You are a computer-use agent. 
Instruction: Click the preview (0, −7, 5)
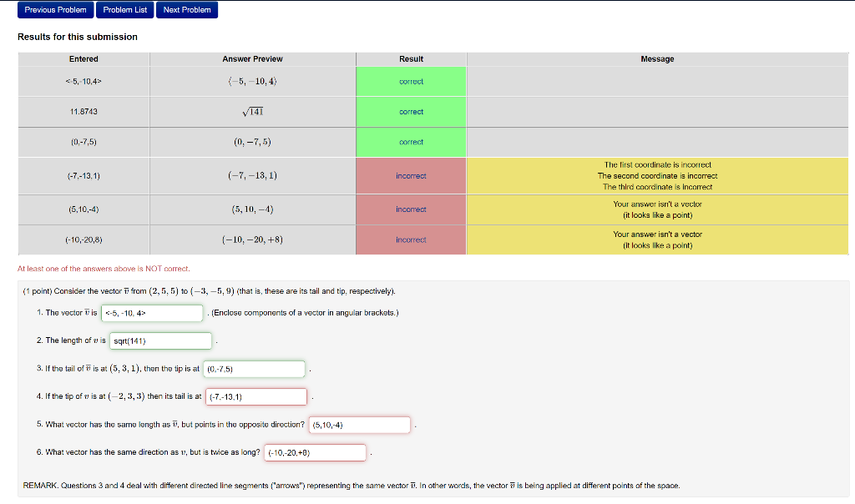(252, 142)
